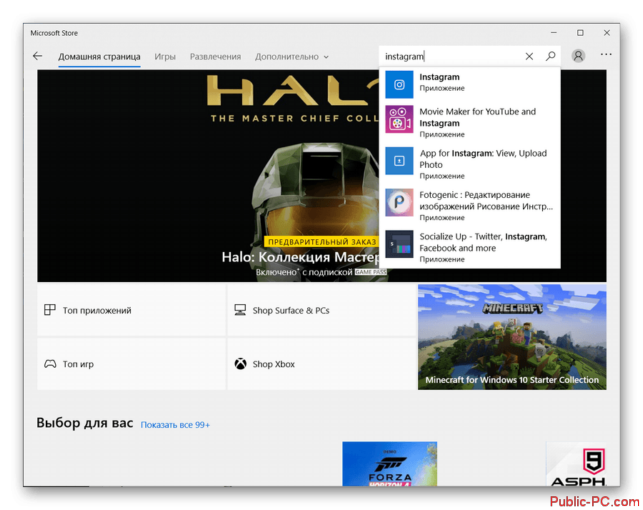Select the Socialize Up app icon

point(399,244)
